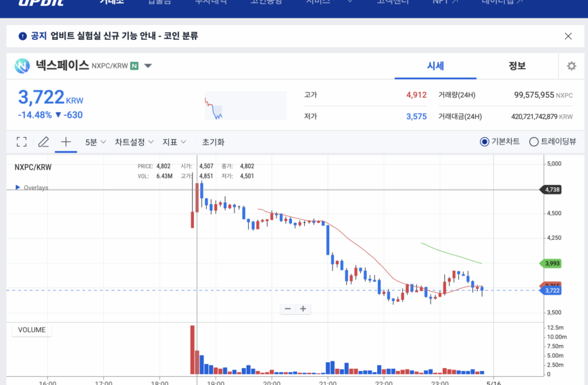Click the 4,738 crosshair price label
The height and width of the screenshot is (385, 588).
551,190
